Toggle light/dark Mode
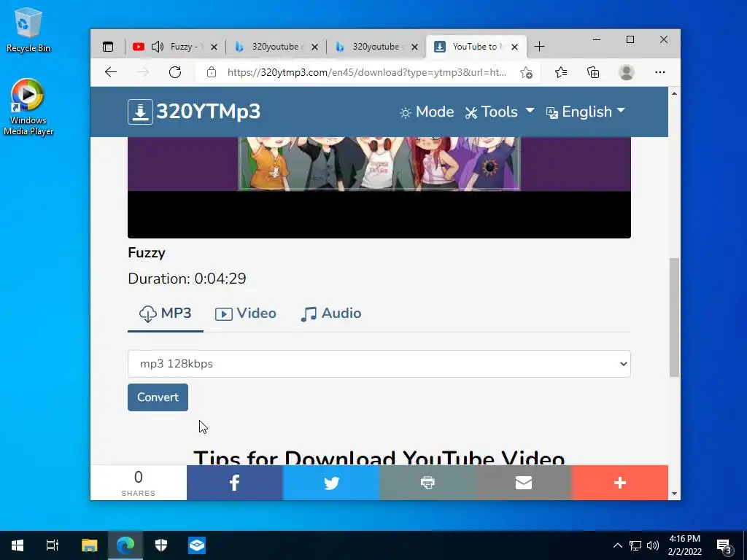Screen dimensions: 747x560 point(427,112)
